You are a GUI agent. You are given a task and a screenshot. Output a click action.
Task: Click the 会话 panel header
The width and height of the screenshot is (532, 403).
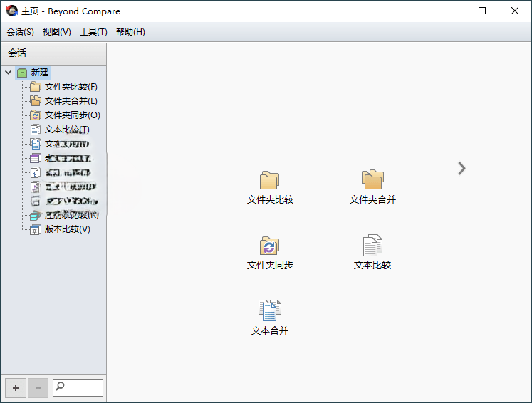(53, 53)
